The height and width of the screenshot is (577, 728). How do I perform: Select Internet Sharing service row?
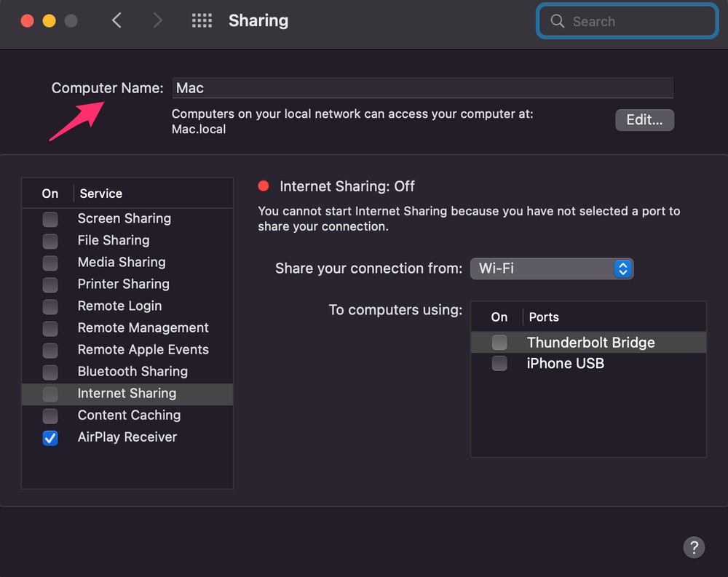point(127,394)
